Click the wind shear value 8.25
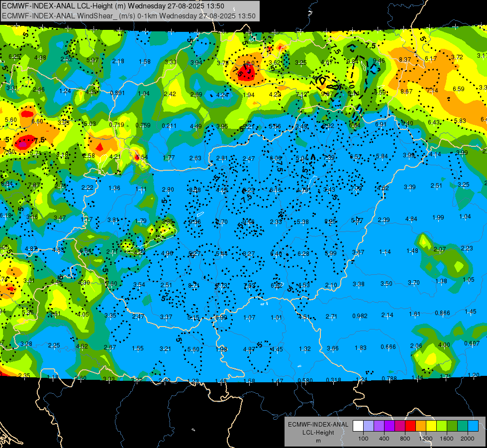 pyautogui.click(x=330, y=222)
